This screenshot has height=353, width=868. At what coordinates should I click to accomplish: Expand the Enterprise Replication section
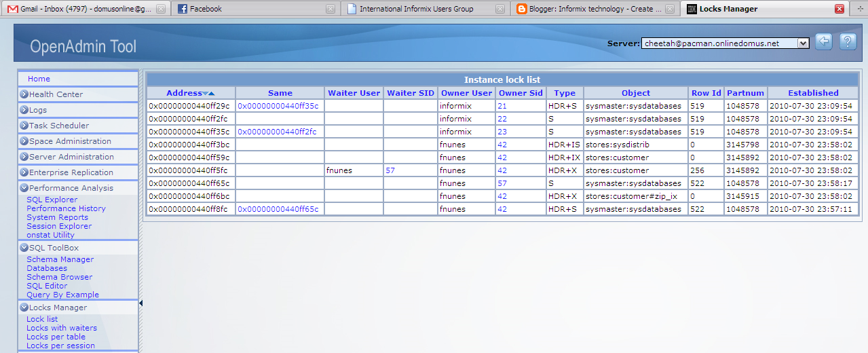(78, 172)
